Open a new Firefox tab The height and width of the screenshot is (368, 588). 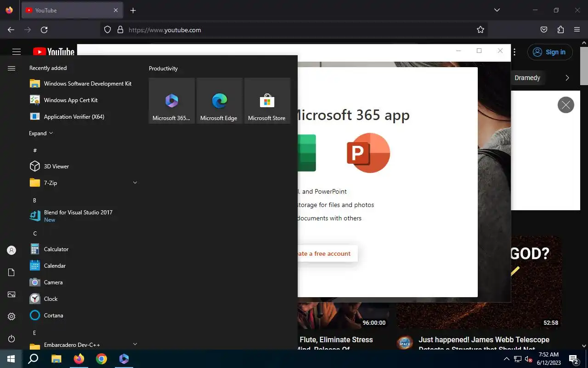[133, 10]
